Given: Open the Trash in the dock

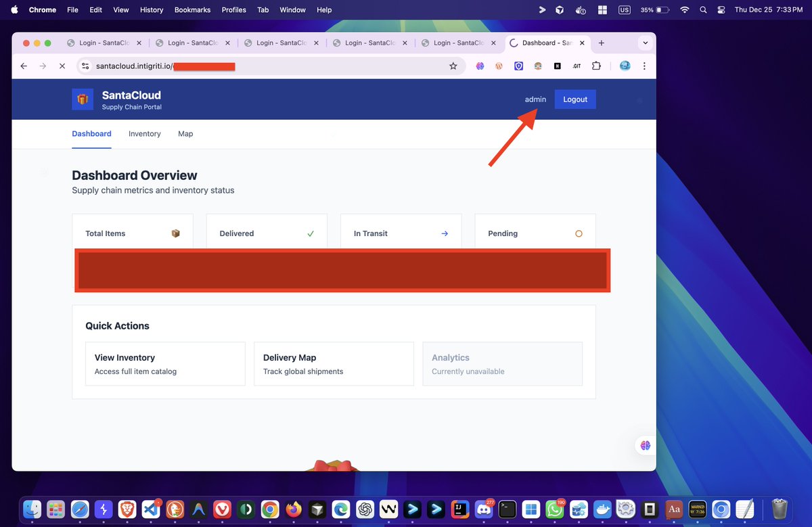Looking at the screenshot, I should click(x=780, y=509).
